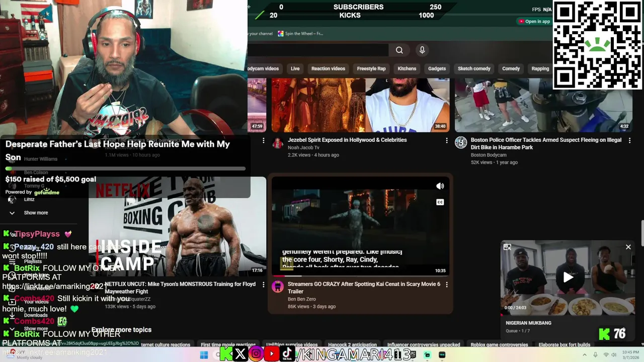Open options menu for Streamers GO CRAZY video

[x=446, y=285]
